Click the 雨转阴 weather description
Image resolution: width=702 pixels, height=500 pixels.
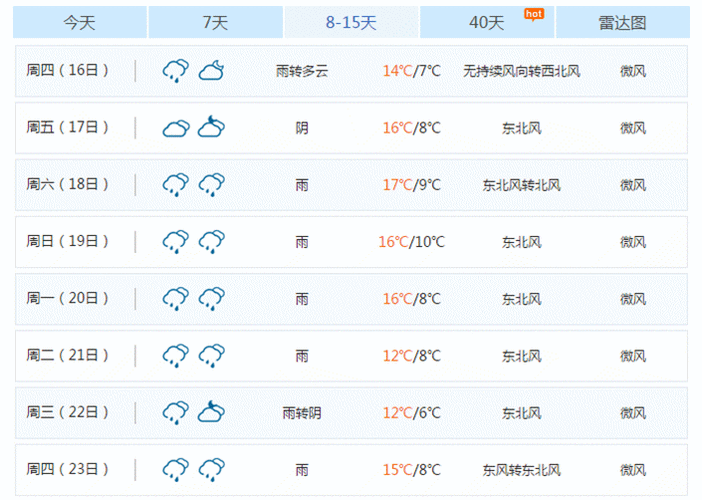(302, 413)
